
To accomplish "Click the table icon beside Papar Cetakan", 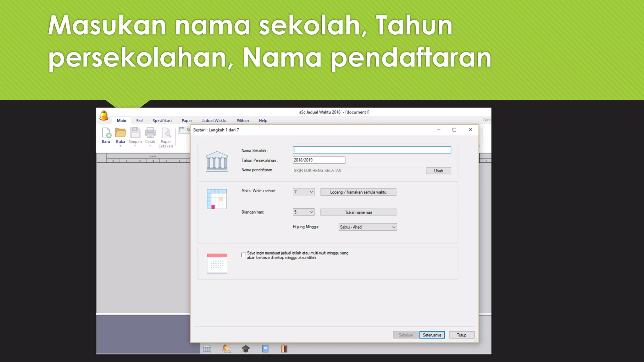I will [x=182, y=130].
